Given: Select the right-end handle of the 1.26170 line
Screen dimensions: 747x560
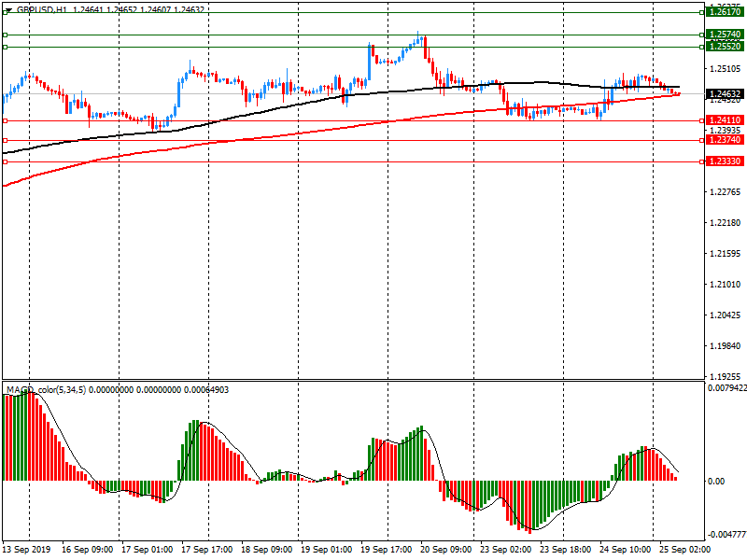Looking at the screenshot, I should point(702,13).
